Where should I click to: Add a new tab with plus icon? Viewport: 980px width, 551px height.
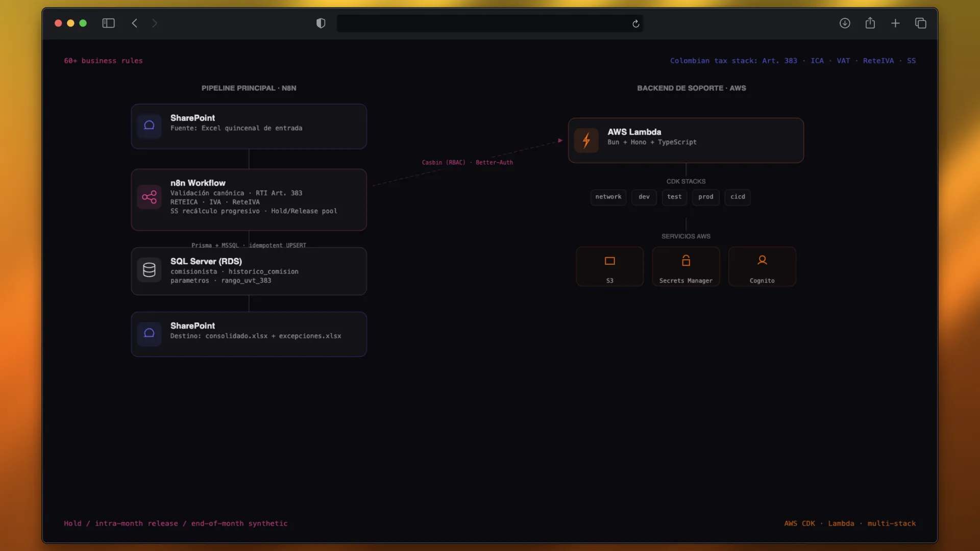[x=895, y=23]
